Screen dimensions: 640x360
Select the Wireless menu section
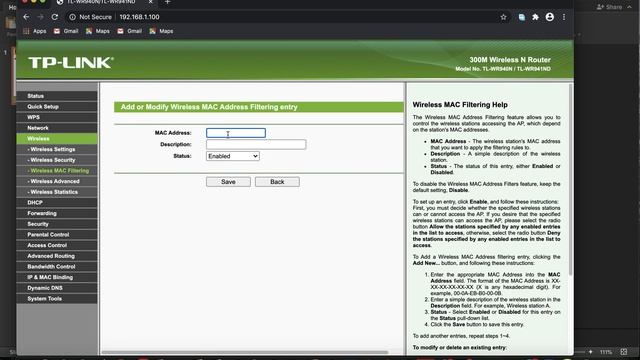[57, 139]
